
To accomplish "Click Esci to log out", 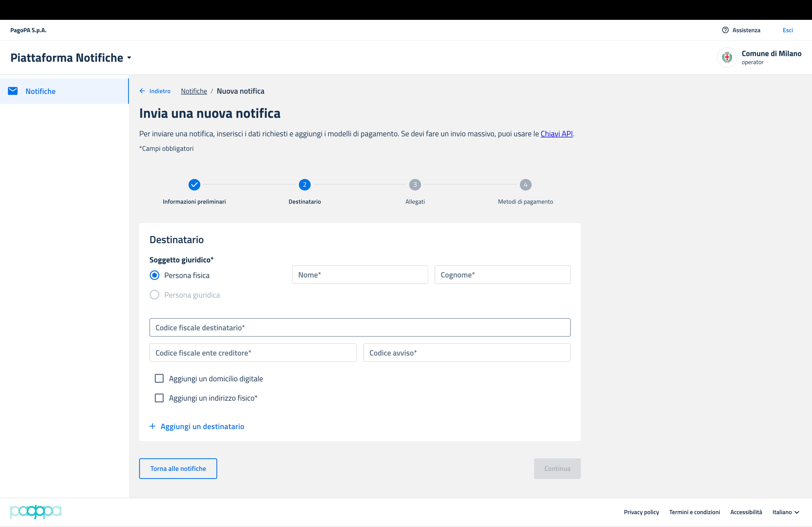I will [787, 30].
